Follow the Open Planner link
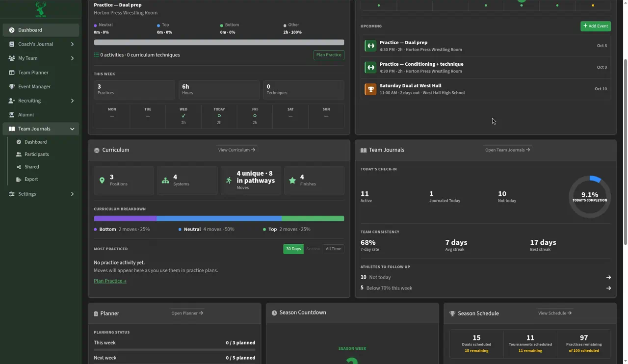The height and width of the screenshot is (364, 628). click(187, 313)
